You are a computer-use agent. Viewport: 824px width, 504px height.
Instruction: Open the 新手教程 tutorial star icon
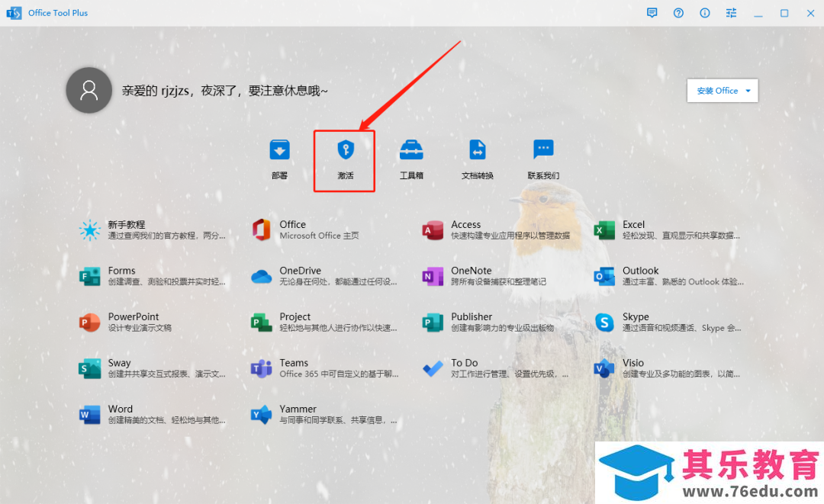(x=90, y=230)
